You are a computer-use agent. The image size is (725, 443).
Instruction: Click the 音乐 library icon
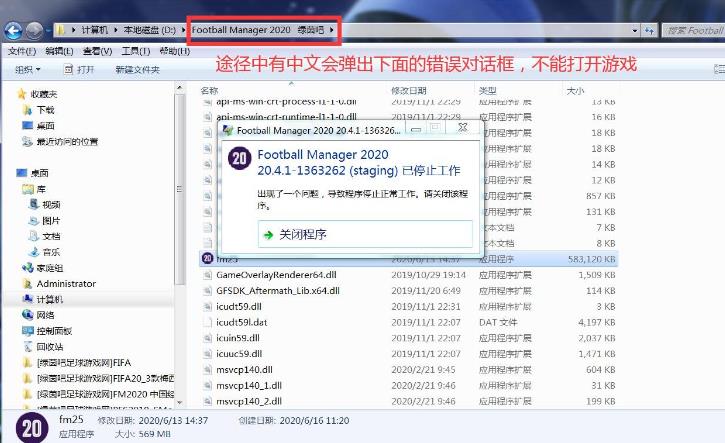tap(34, 252)
